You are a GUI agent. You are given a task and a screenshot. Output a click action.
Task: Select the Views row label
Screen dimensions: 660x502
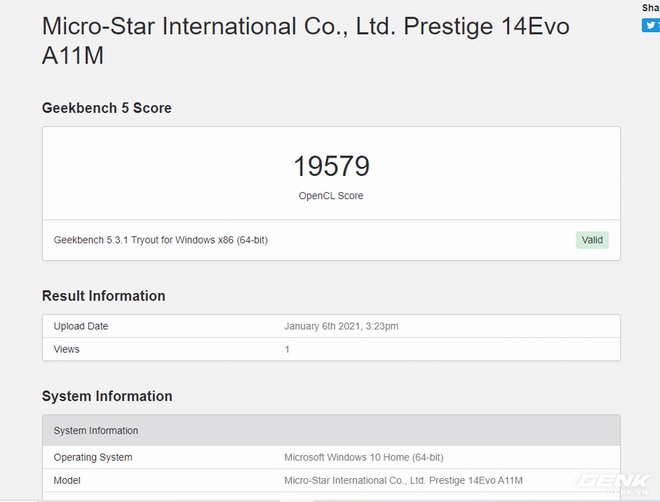(x=67, y=349)
